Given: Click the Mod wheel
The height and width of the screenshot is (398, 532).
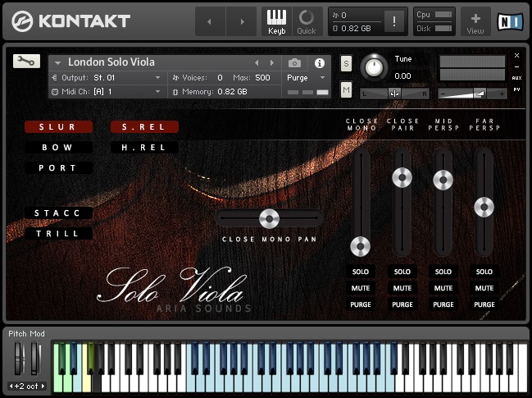Looking at the screenshot, I should pyautogui.click(x=35, y=359).
